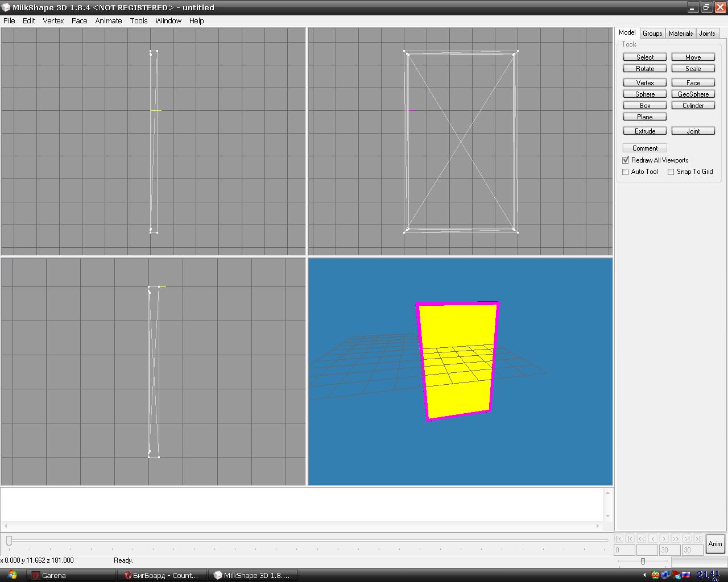
Task: Pick the Joint tool
Action: coord(693,131)
